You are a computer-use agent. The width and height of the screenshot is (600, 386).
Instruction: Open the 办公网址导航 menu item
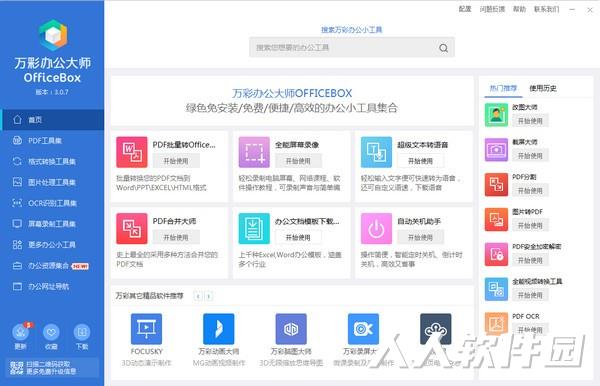(x=52, y=287)
